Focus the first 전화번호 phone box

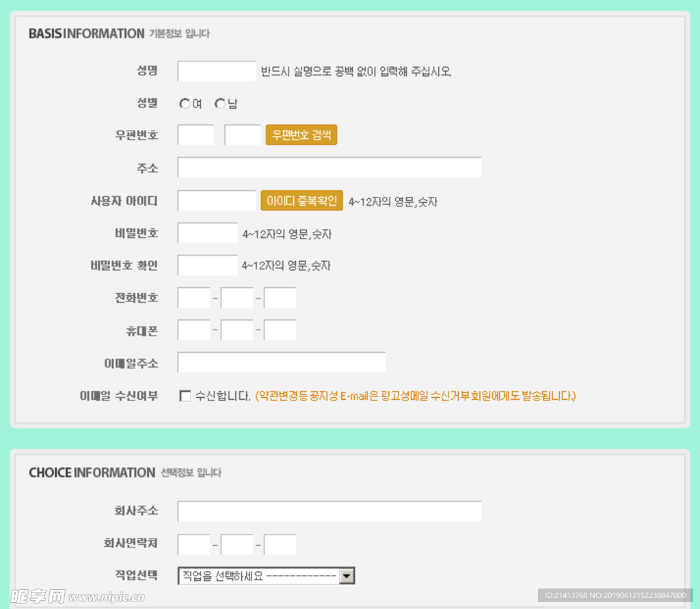(193, 298)
